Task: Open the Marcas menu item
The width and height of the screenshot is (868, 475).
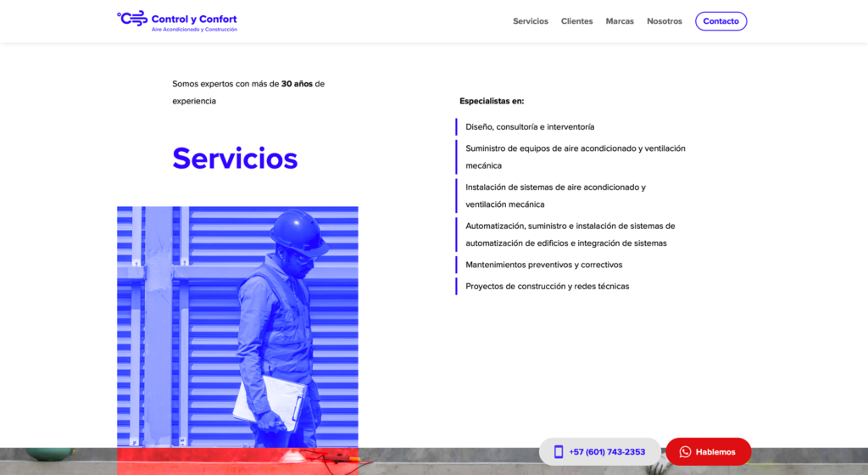Action: click(x=620, y=21)
